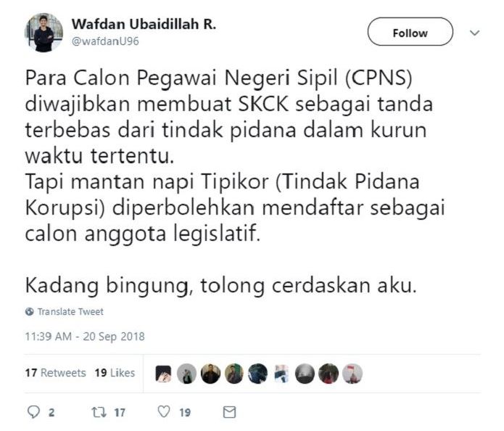Open the Wafdan Ubaidillah R. profile name

coord(144,24)
